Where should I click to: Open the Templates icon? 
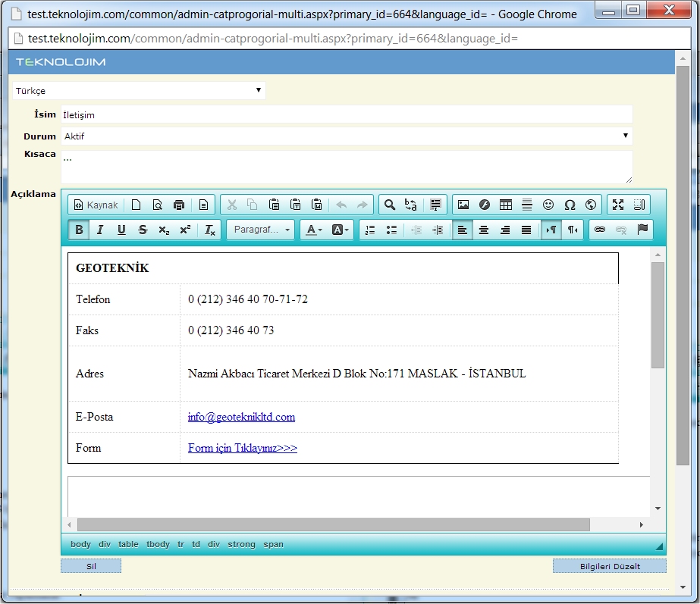coord(203,205)
